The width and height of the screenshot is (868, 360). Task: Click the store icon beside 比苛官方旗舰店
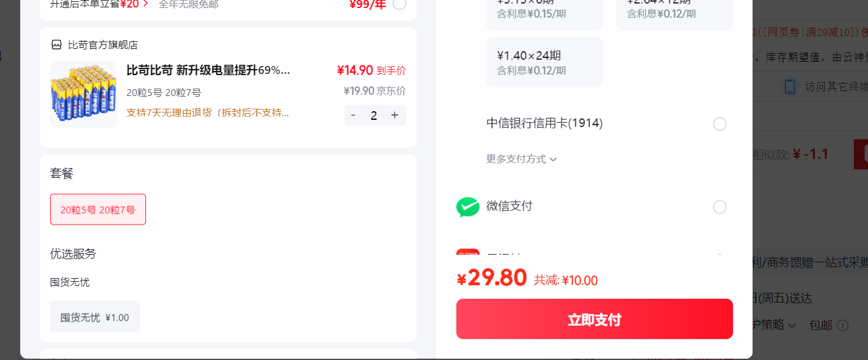click(56, 45)
